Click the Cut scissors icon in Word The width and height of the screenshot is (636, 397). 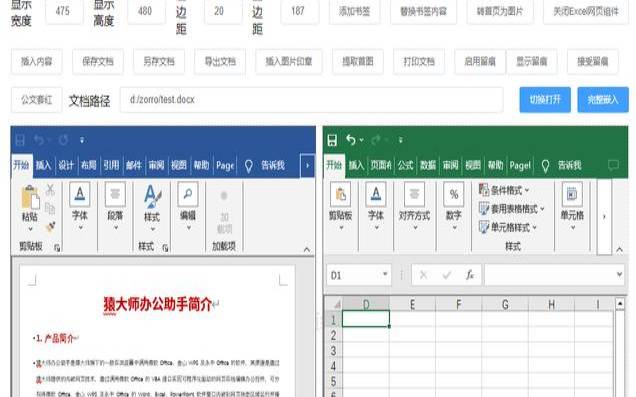pyautogui.click(x=50, y=189)
